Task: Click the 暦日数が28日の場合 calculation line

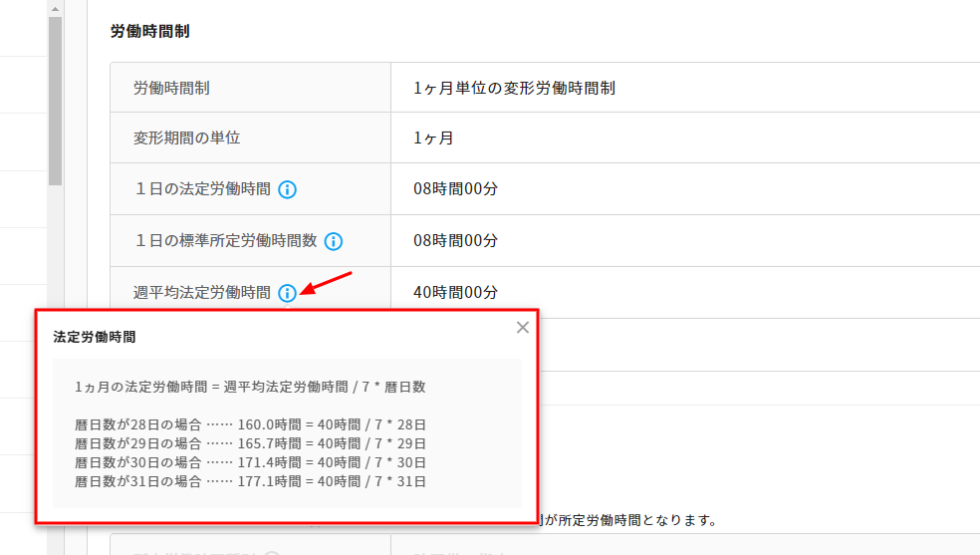Action: [250, 424]
